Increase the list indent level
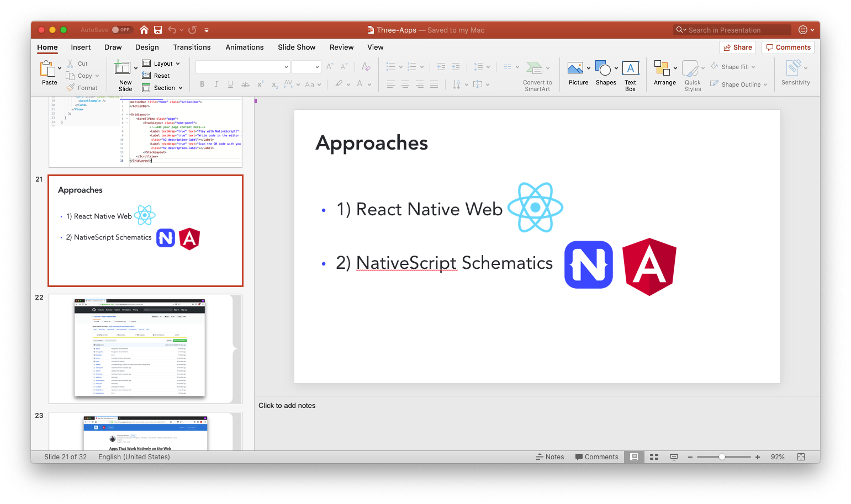851x504 pixels. [x=456, y=67]
